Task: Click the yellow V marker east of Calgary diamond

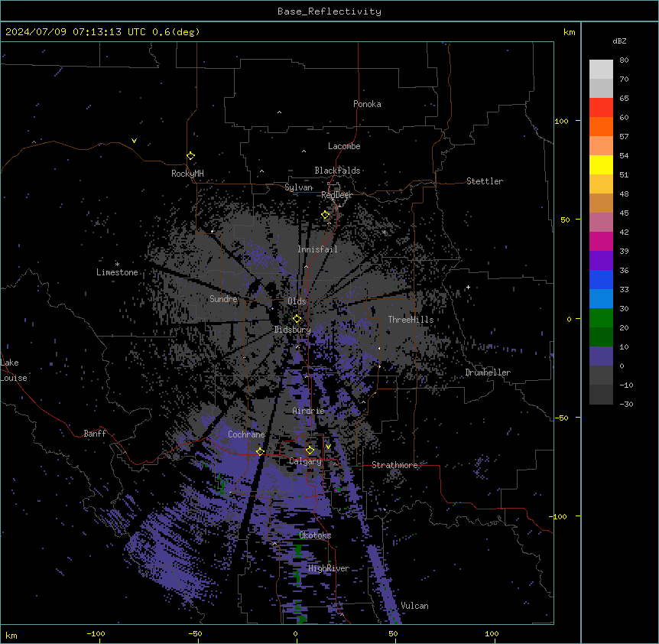Action: coord(328,447)
